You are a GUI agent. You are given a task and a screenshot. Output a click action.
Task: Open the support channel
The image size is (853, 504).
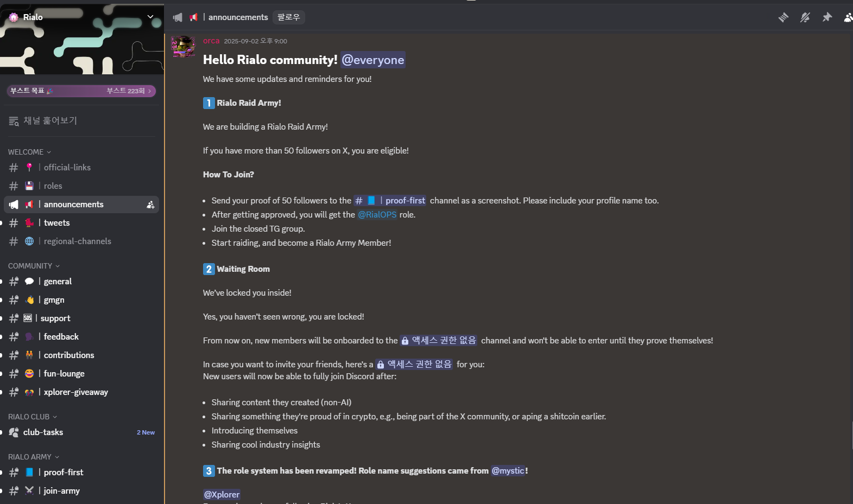[81, 318]
